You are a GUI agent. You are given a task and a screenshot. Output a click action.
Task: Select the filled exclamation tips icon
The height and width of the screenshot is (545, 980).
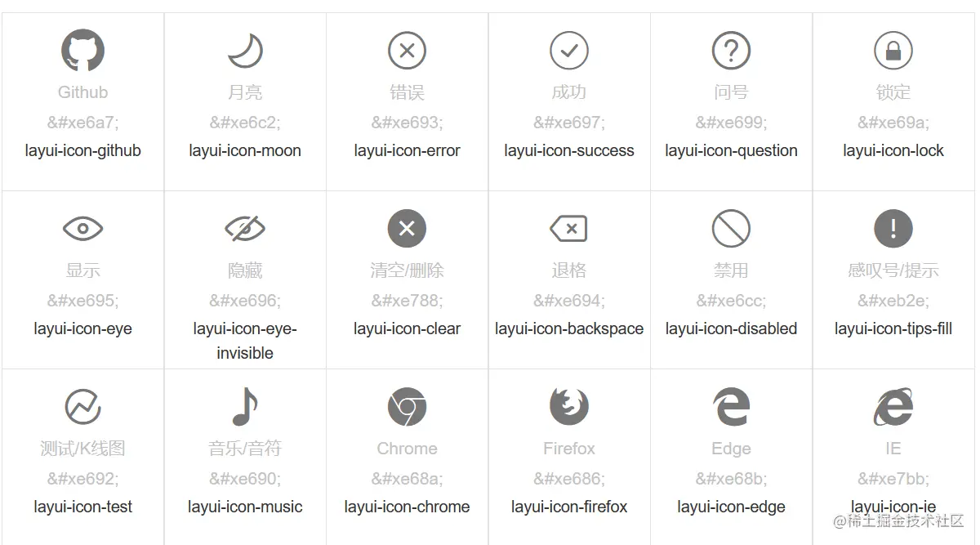coord(893,229)
